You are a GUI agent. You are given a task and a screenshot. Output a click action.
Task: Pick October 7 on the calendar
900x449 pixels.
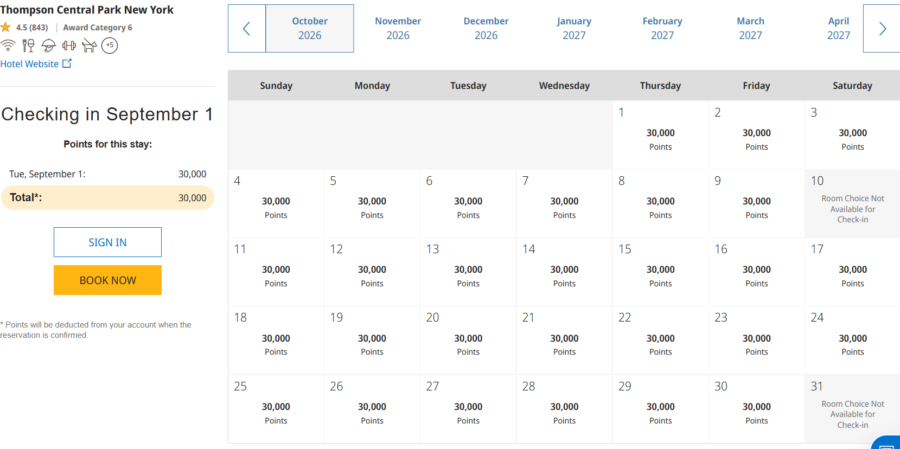click(x=564, y=203)
